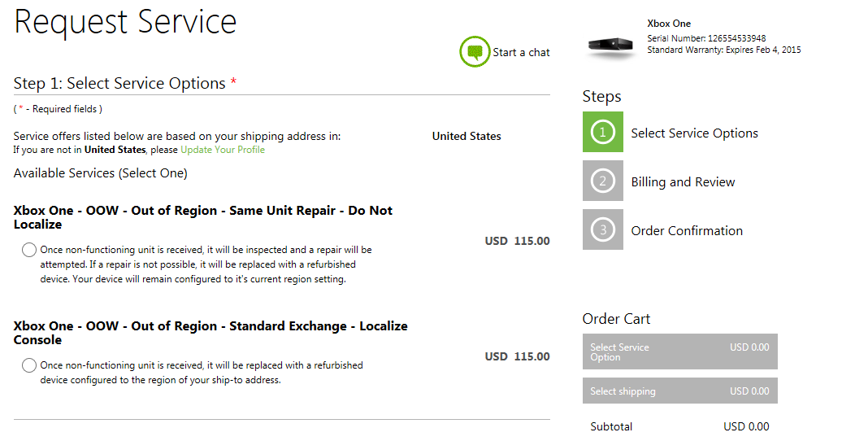This screenshot has height=441, width=868.
Task: Go to Order Confirmation step
Action: coord(687,231)
